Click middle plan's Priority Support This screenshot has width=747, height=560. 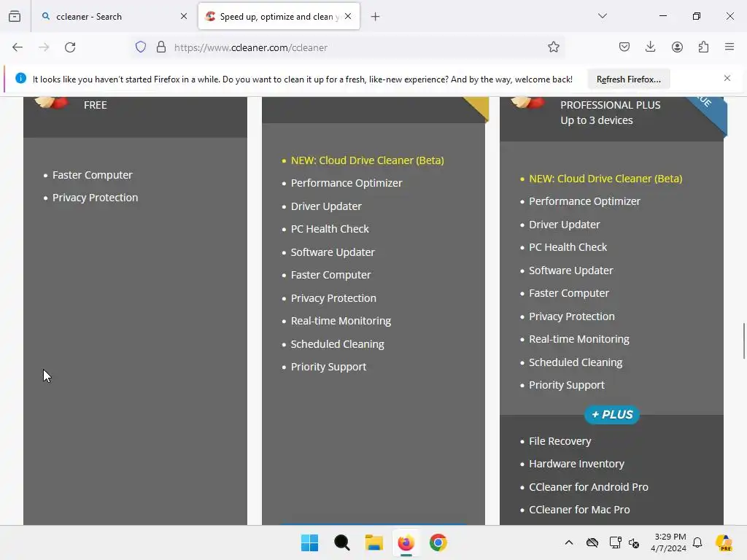328,367
